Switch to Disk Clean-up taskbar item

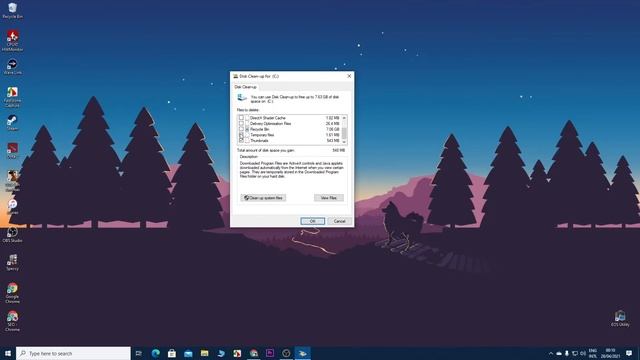tap(302, 353)
